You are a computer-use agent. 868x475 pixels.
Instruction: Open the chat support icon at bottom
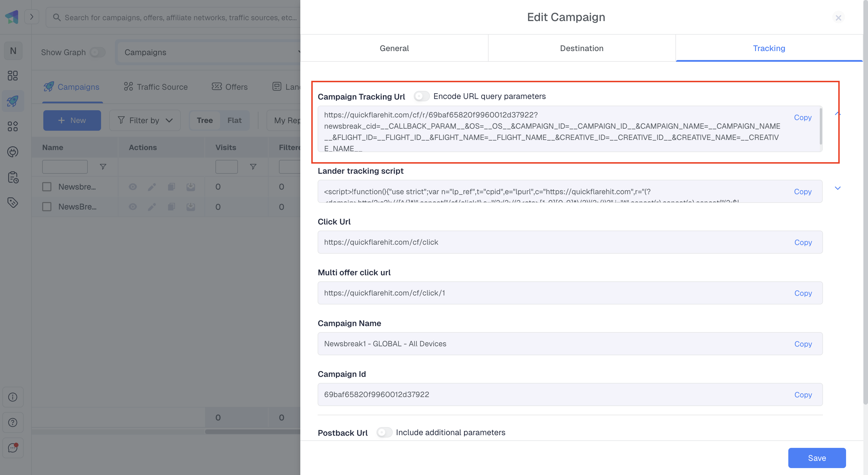click(x=13, y=448)
